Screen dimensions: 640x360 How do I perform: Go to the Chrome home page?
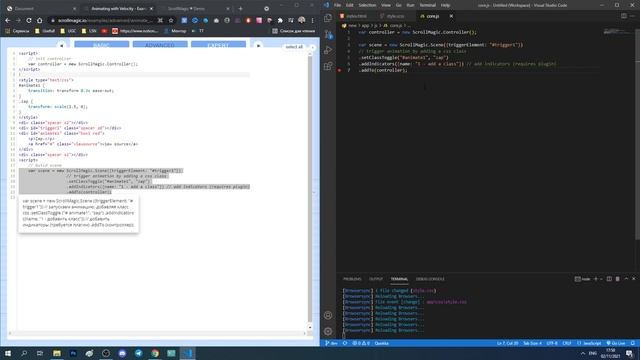tap(40, 20)
